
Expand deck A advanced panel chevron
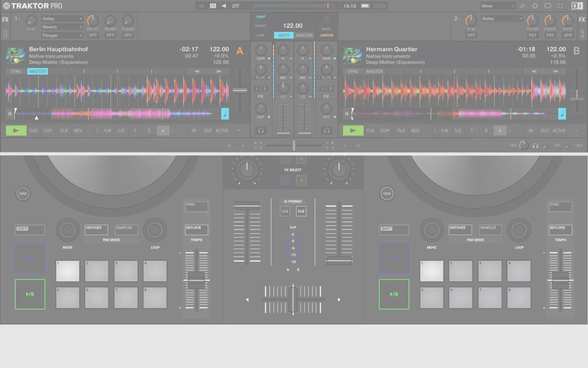[x=239, y=131]
